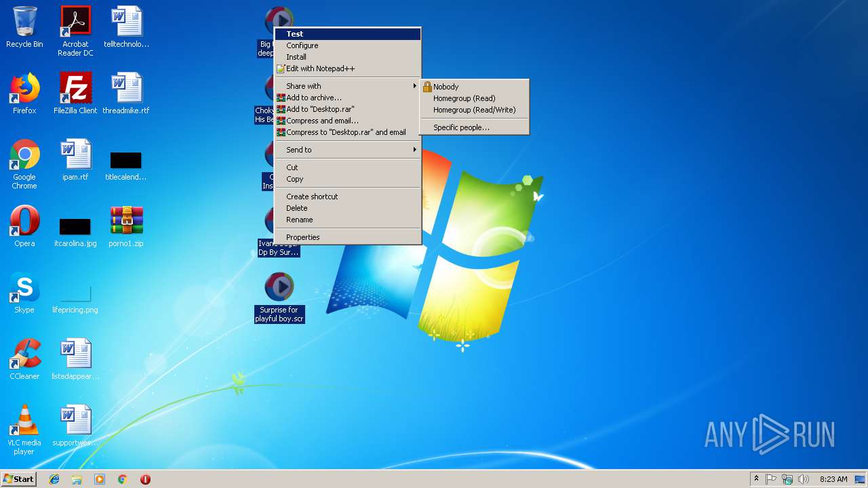This screenshot has height=488, width=868.
Task: Open Opera from the taskbar
Action: 145,479
